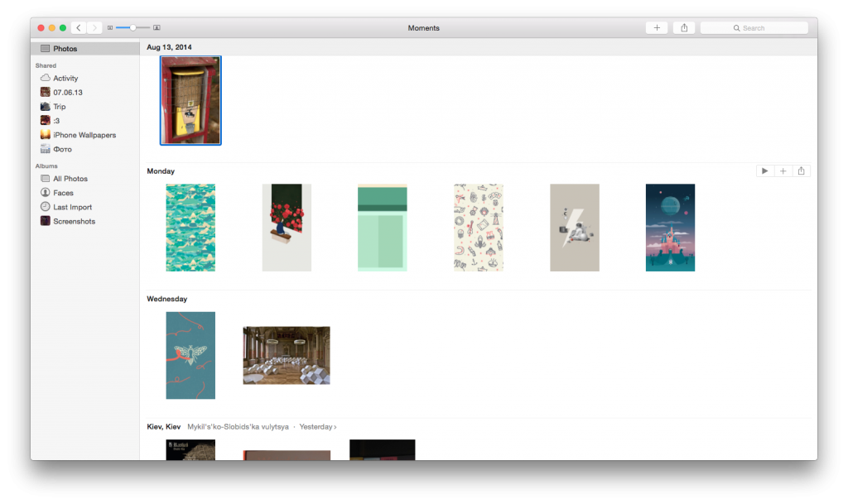
Task: Click the plus button in Monday row
Action: coord(783,171)
